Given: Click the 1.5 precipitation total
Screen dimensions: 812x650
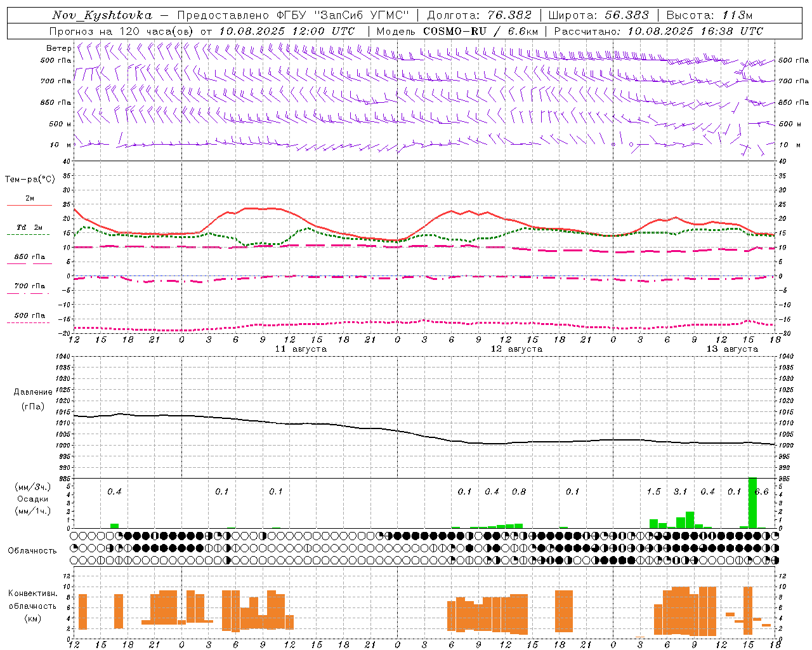Looking at the screenshot, I should tap(653, 491).
